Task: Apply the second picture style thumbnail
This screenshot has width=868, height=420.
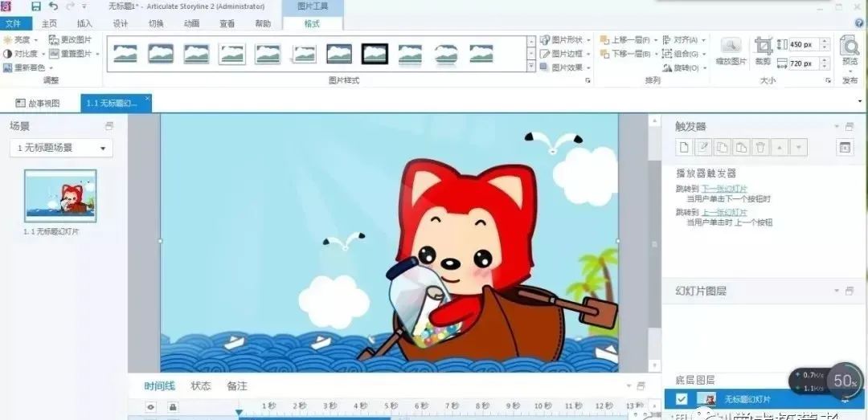Action: [161, 54]
